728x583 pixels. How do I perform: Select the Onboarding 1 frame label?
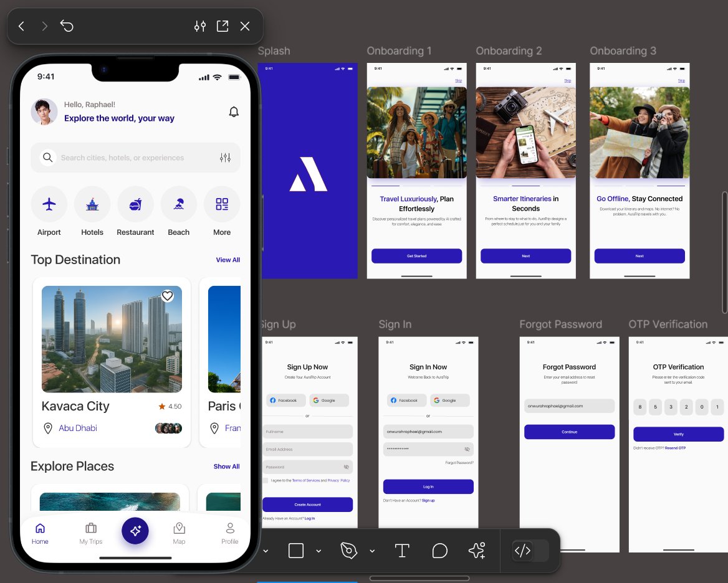pos(400,51)
